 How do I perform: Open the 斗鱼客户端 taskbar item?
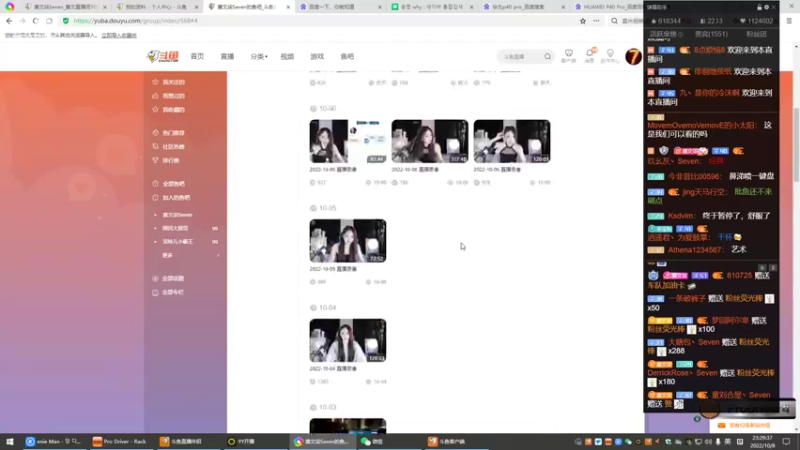446,441
